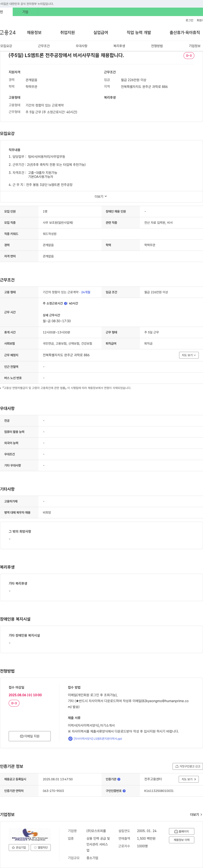This screenshot has height=868, width=203.
Task: Open 직업 능력 개발 menu
Action: coord(139,32)
